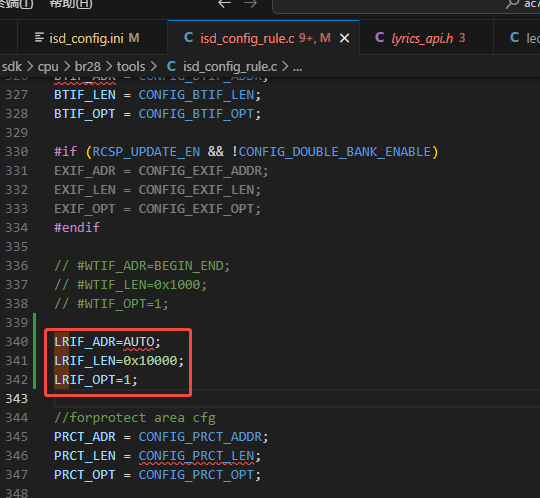This screenshot has width=540, height=498.
Task: Click the isd_config.ini file icon
Action: [x=40, y=38]
